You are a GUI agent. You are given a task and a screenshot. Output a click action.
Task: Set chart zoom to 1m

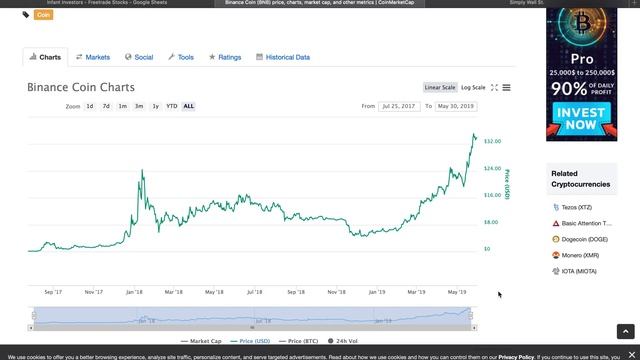pyautogui.click(x=122, y=106)
